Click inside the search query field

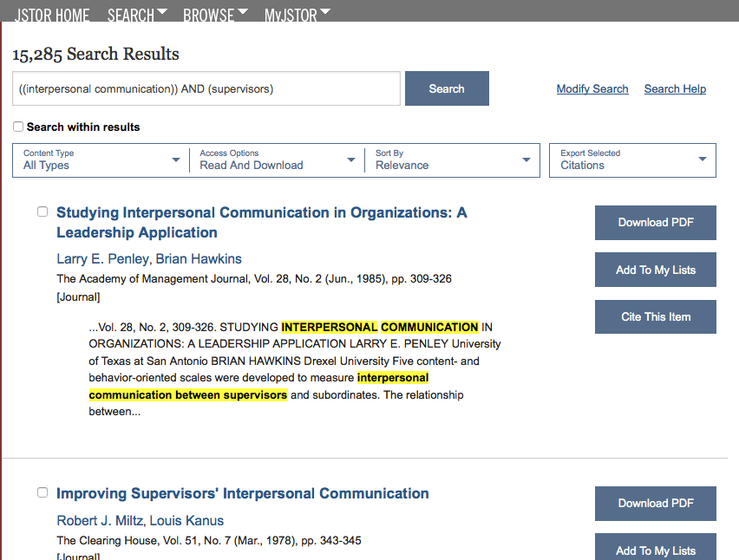pos(206,88)
